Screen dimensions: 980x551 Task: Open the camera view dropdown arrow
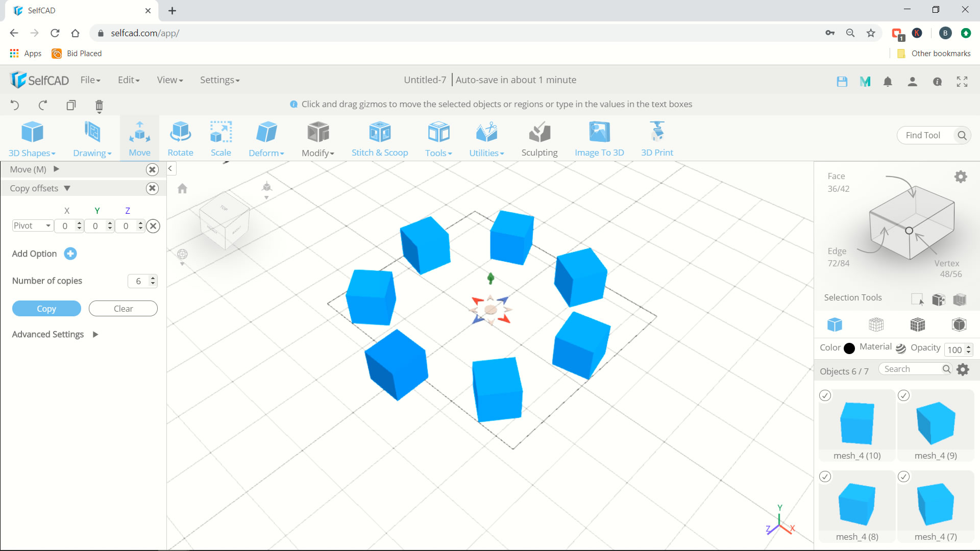[x=266, y=197]
